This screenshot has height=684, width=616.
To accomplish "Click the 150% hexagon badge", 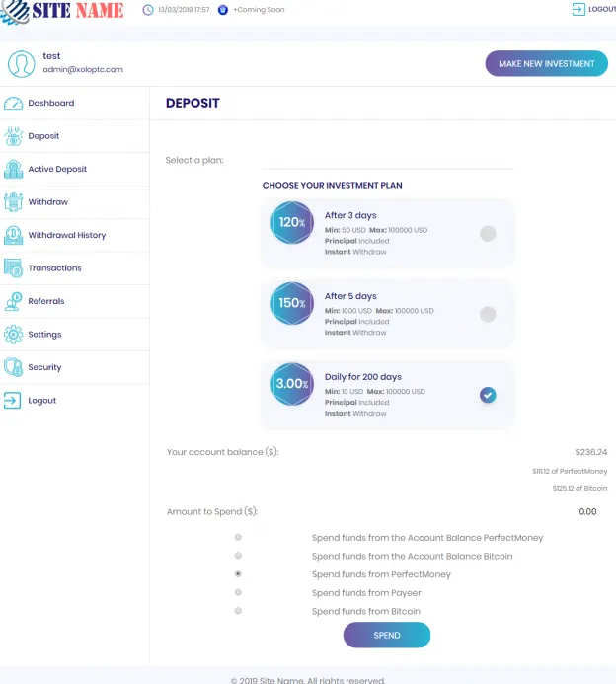I will (292, 303).
